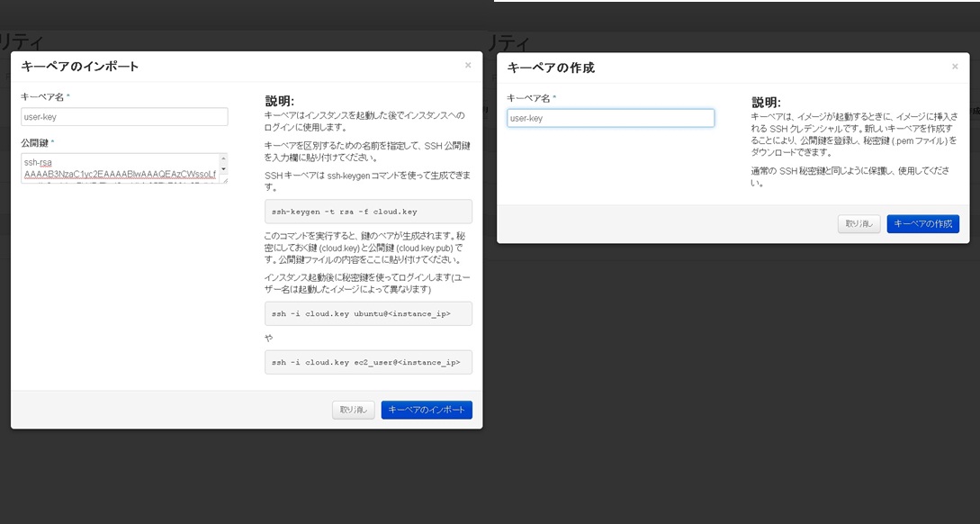Close the キーペアの作成 dialog with X
980x524 pixels.
(955, 67)
